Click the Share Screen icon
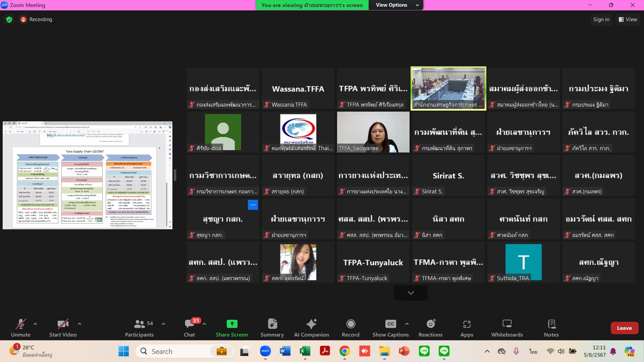The height and width of the screenshot is (362, 644). [232, 324]
